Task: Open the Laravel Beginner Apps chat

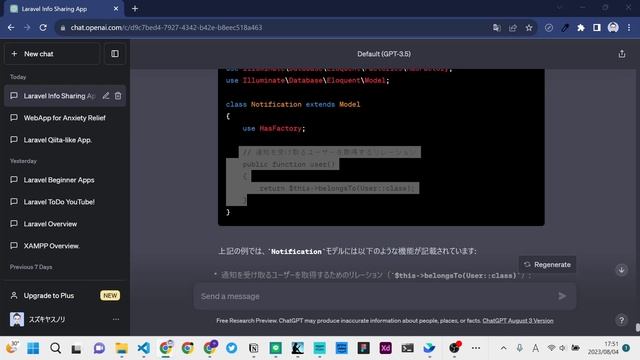Action: (65, 180)
